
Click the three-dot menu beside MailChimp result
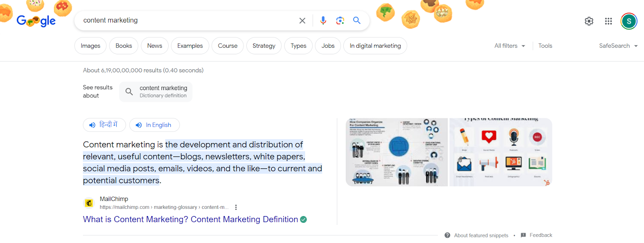(x=236, y=207)
